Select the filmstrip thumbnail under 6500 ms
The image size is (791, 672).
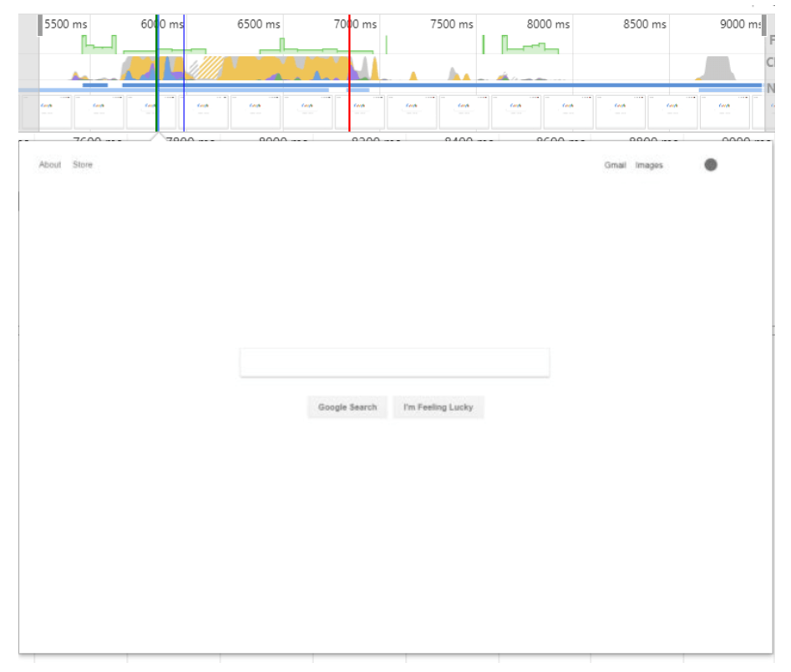pyautogui.click(x=256, y=111)
